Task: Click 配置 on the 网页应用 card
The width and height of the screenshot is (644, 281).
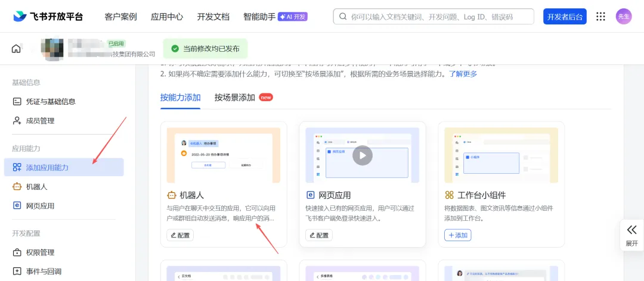Action: (318, 235)
